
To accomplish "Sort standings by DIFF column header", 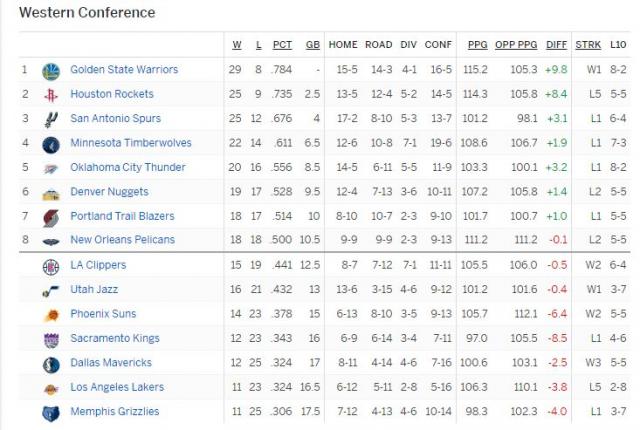I will coord(556,45).
